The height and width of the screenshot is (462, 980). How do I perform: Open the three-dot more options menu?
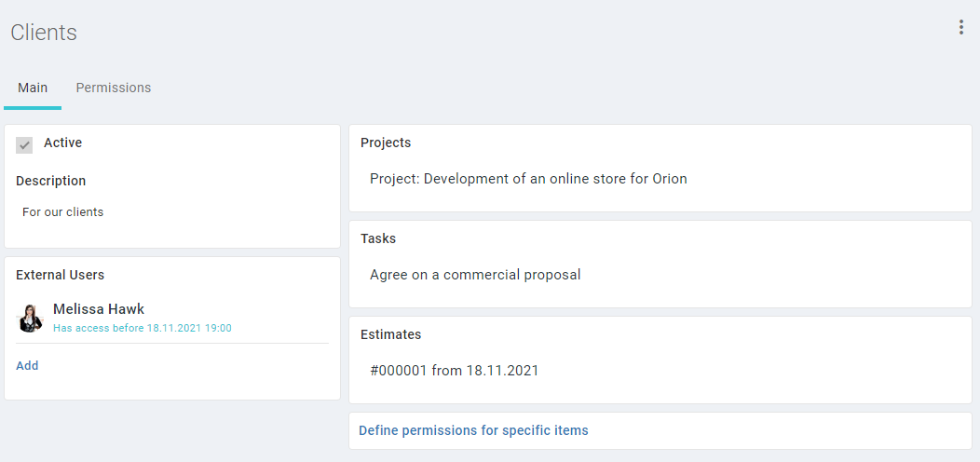point(960,28)
